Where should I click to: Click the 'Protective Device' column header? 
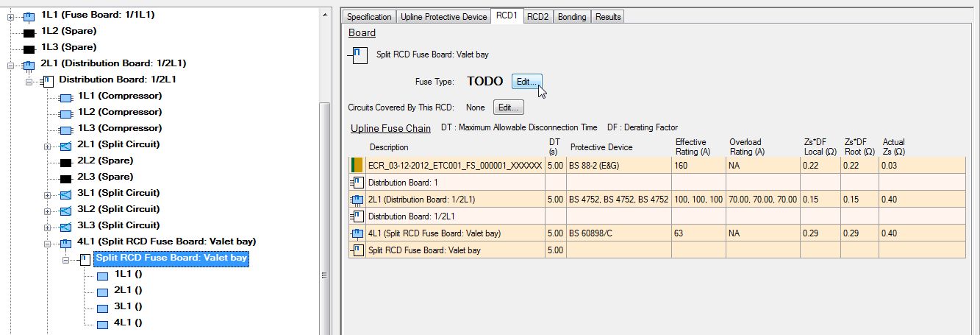[601, 147]
